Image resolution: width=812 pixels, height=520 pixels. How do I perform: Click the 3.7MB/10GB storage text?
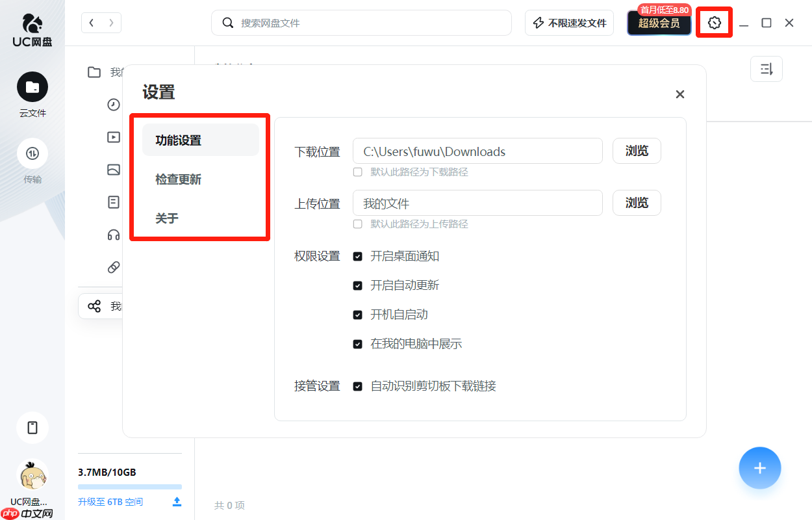click(107, 472)
